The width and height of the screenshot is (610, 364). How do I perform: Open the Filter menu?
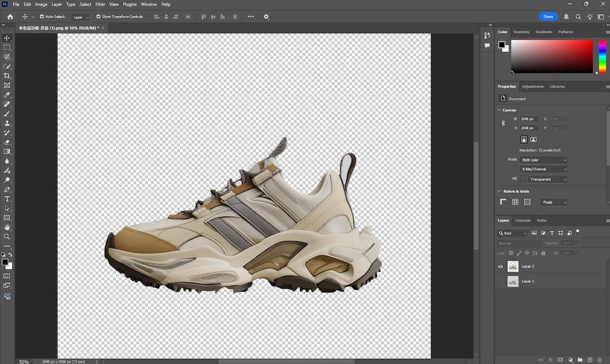[100, 4]
